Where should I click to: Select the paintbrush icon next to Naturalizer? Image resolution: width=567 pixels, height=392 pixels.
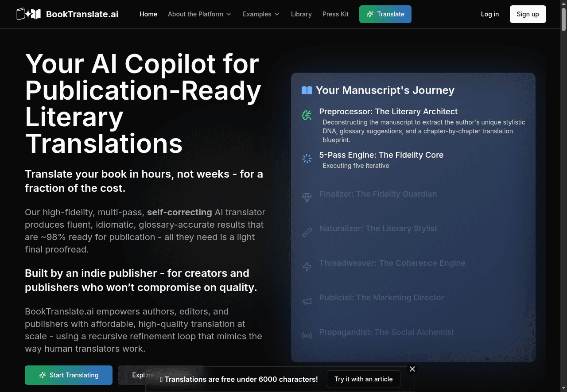(307, 232)
